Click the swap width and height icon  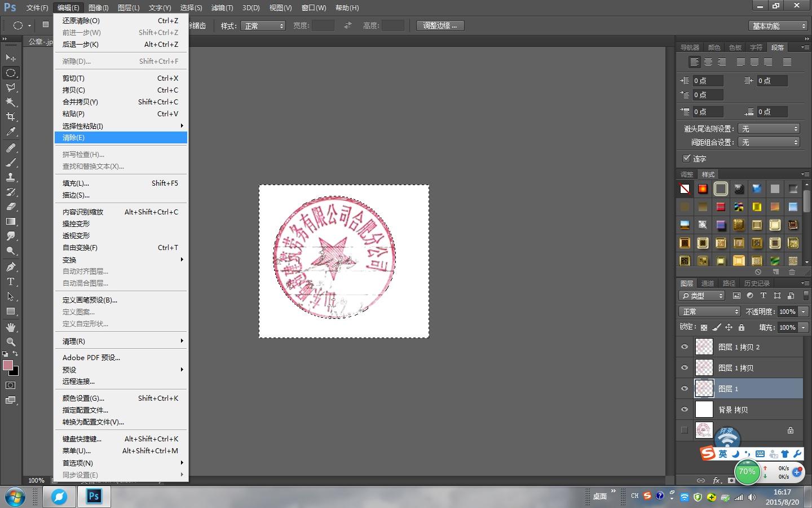[x=348, y=25]
